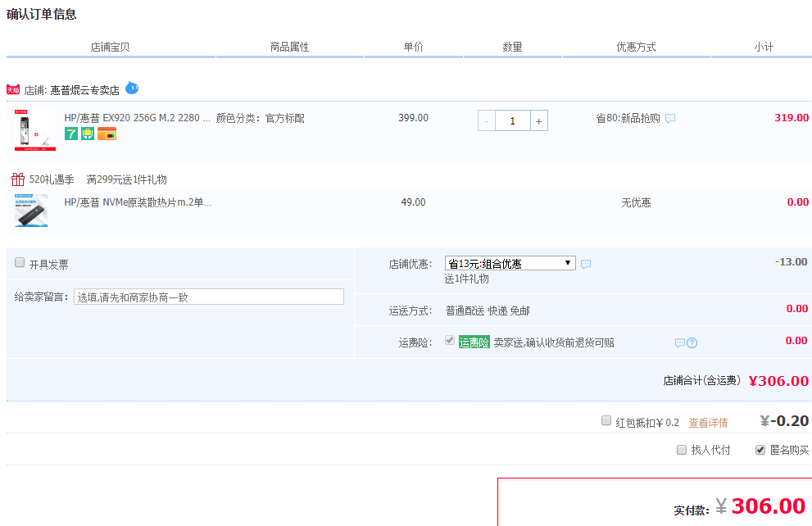The image size is (812, 526).
Task: Enable the 开具发票 checkbox
Action: (20, 262)
